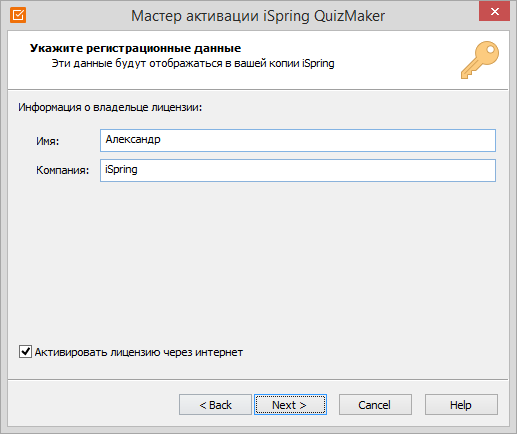This screenshot has width=517, height=434.
Task: Click the Имя: field label
Action: 48,141
